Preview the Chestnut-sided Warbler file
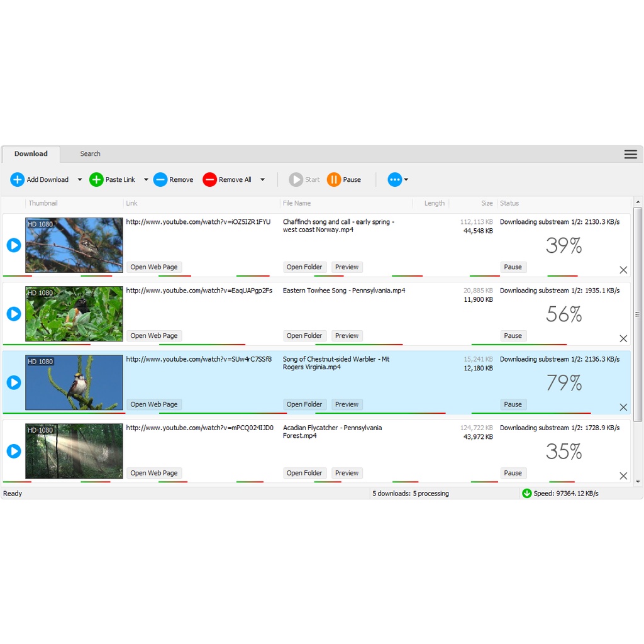 [347, 404]
